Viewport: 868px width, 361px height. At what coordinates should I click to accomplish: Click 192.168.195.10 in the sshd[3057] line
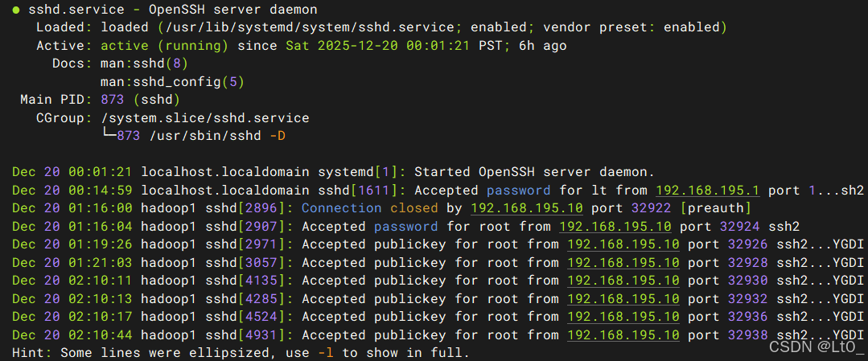[623, 263]
